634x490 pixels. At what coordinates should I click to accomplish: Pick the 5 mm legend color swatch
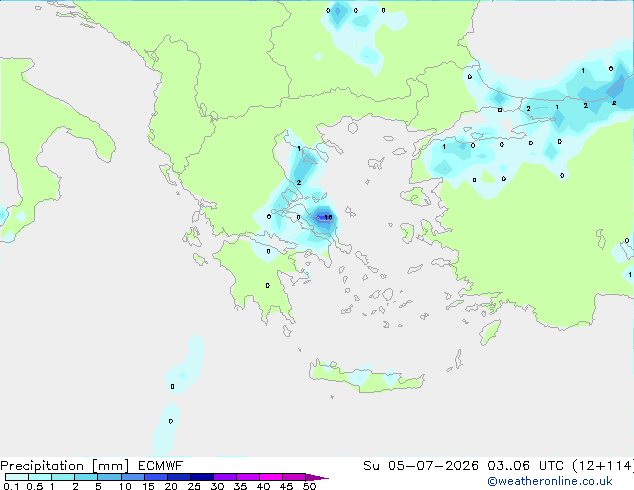[x=109, y=477]
